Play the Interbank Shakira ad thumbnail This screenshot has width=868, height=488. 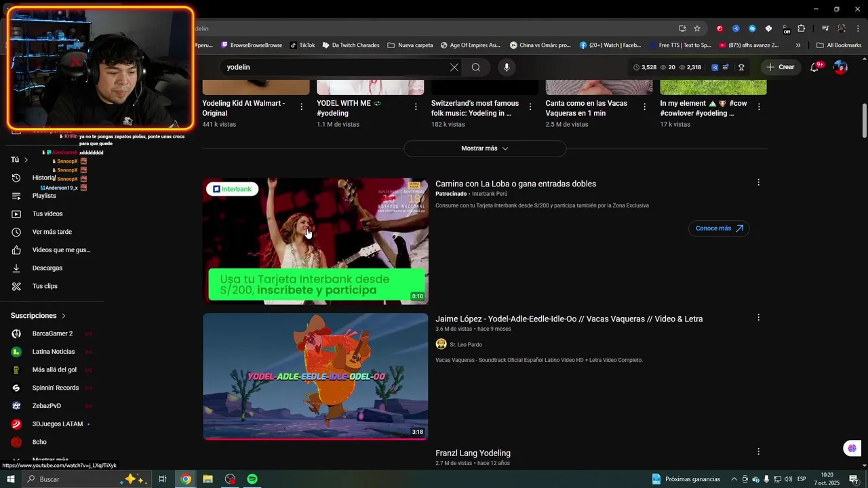click(315, 241)
